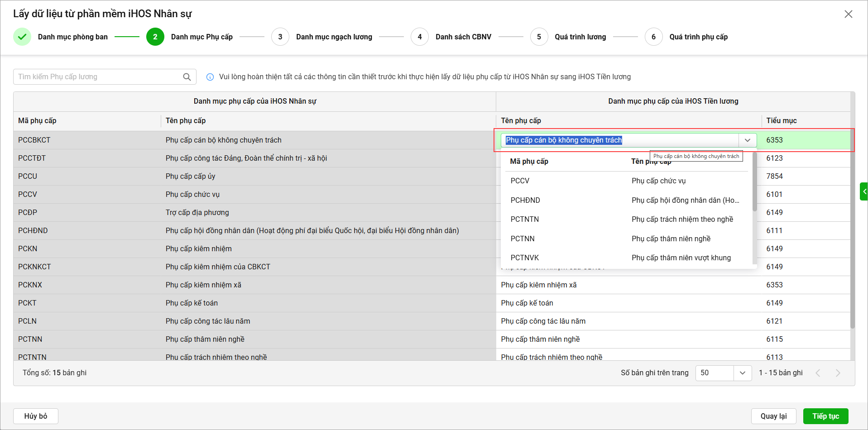Click Tiểu mục value 6121
The height and width of the screenshot is (430, 868).
tap(774, 321)
